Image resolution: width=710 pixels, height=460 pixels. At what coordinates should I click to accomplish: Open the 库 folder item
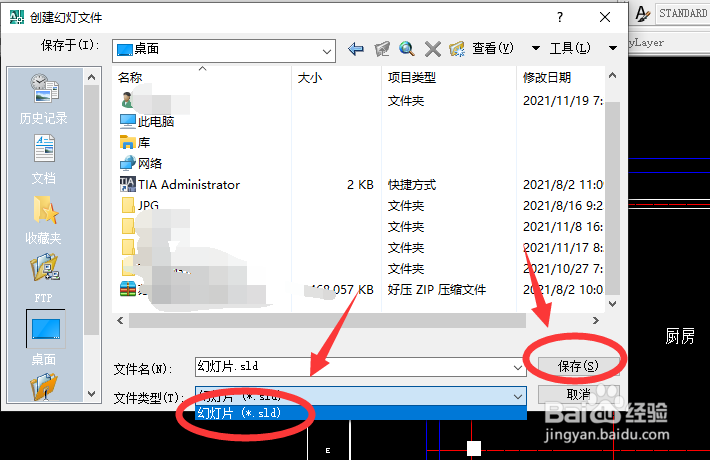(135, 142)
